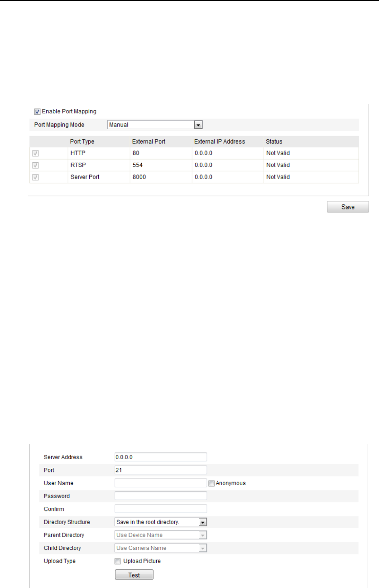Click the Port Type column header

click(x=82, y=141)
